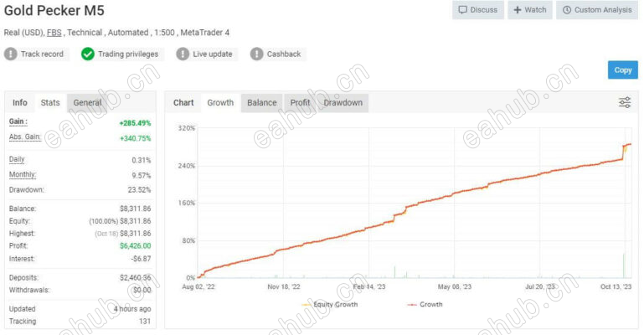644x335 pixels.
Task: Click the 4 hours ago updated value
Action: click(132, 309)
